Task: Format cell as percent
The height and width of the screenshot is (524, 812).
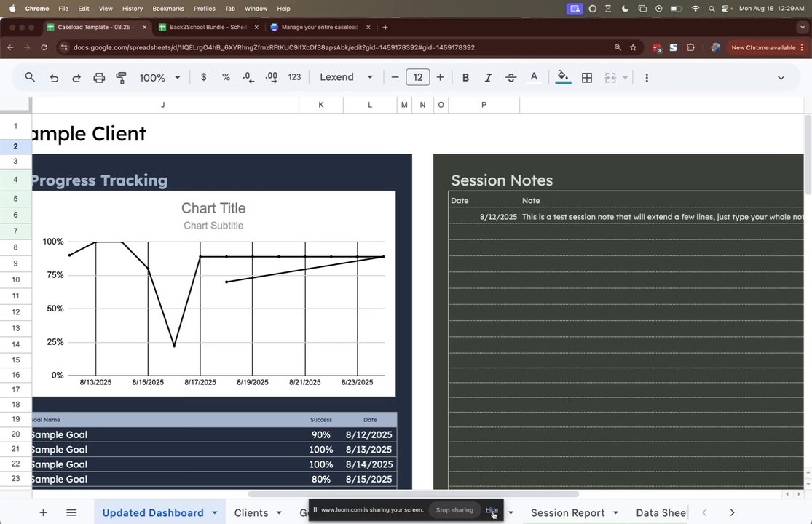Action: click(x=226, y=77)
